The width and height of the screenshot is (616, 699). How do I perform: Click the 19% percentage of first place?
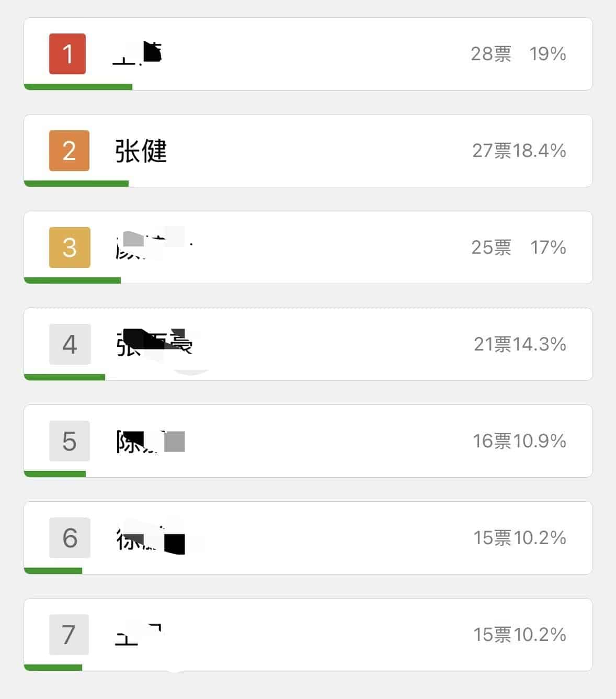547,54
